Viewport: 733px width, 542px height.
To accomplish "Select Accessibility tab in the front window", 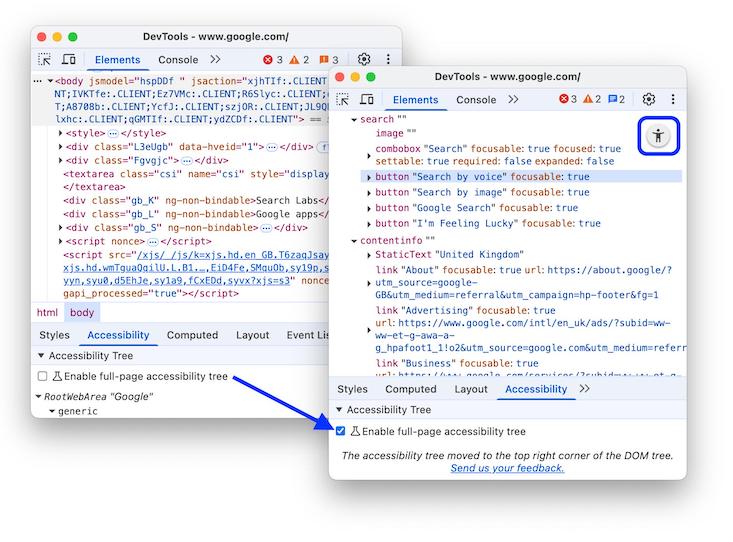I will click(x=536, y=389).
